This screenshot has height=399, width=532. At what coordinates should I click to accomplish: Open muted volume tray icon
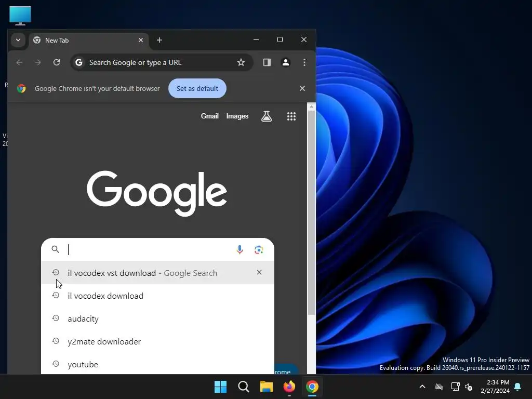tap(469, 387)
